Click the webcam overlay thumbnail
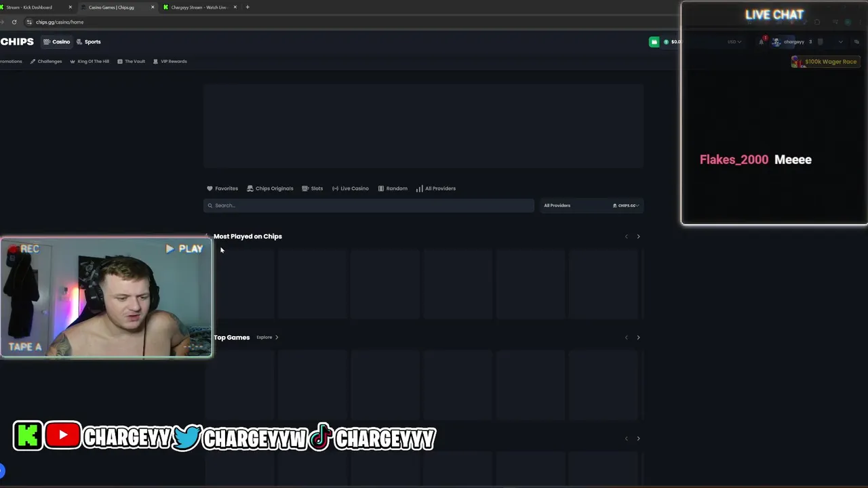868x488 pixels. pyautogui.click(x=106, y=298)
